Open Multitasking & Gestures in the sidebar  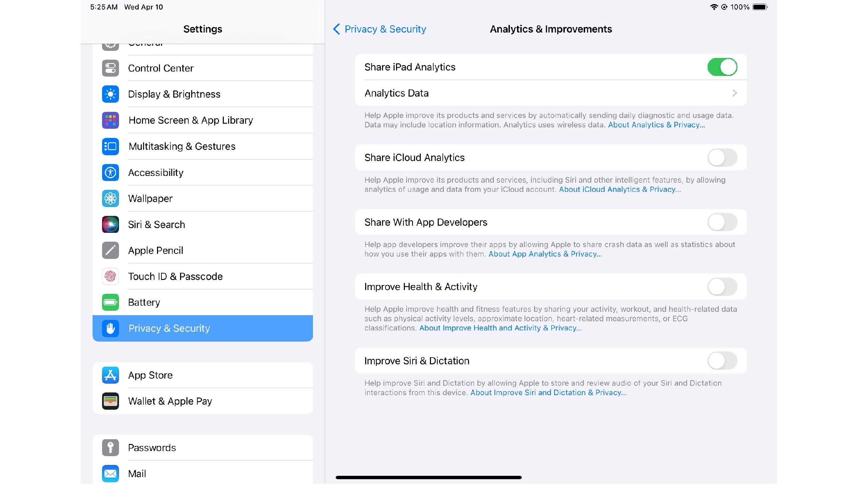tap(182, 146)
